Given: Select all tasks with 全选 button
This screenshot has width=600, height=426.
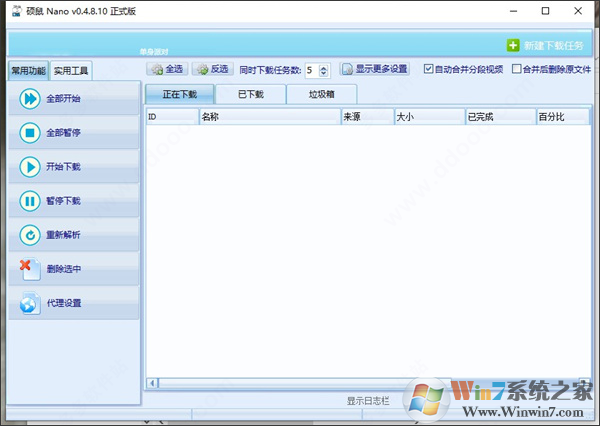Looking at the screenshot, I should pos(167,69).
